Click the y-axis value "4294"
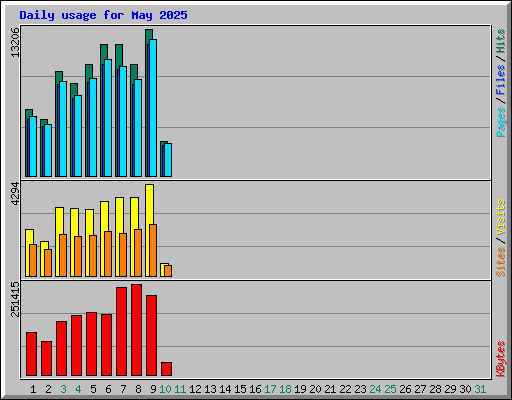 click(x=15, y=194)
